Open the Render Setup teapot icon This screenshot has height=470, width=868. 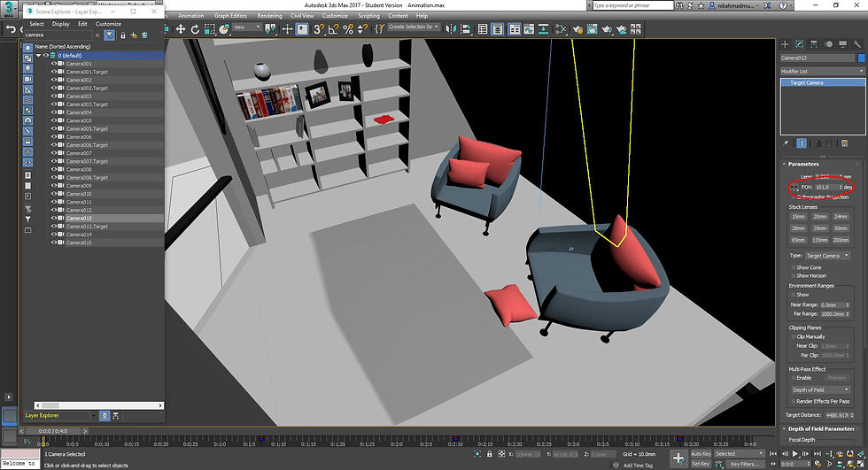[577, 29]
